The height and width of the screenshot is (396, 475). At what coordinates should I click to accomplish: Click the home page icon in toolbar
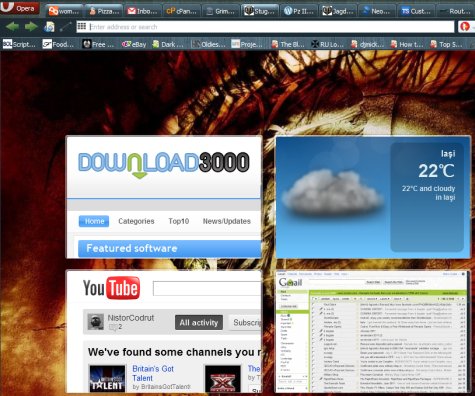tap(49, 27)
